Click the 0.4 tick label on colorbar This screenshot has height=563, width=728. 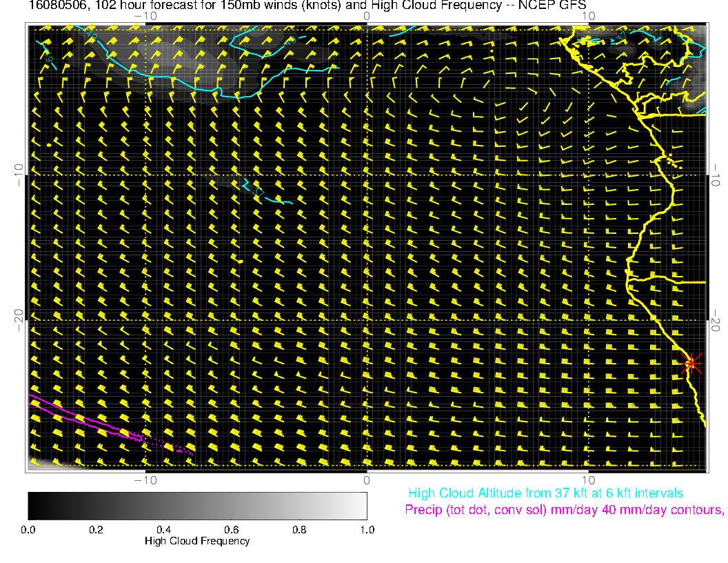tap(163, 529)
